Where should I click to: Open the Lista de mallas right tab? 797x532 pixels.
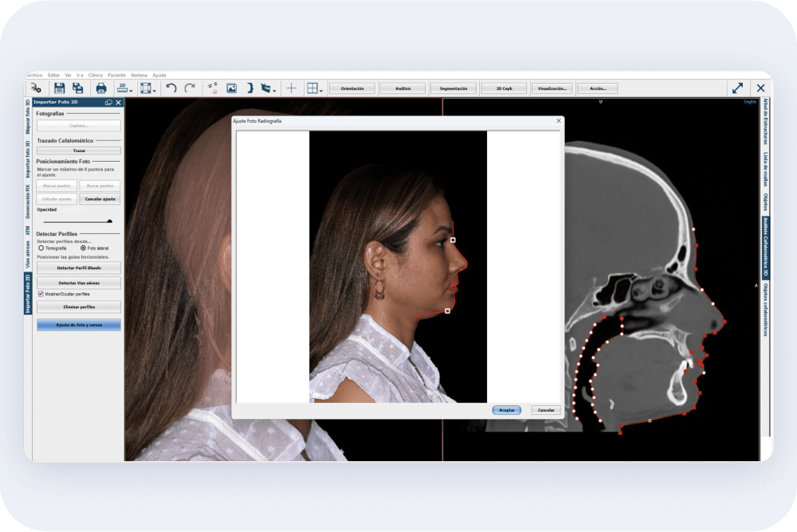(x=765, y=169)
